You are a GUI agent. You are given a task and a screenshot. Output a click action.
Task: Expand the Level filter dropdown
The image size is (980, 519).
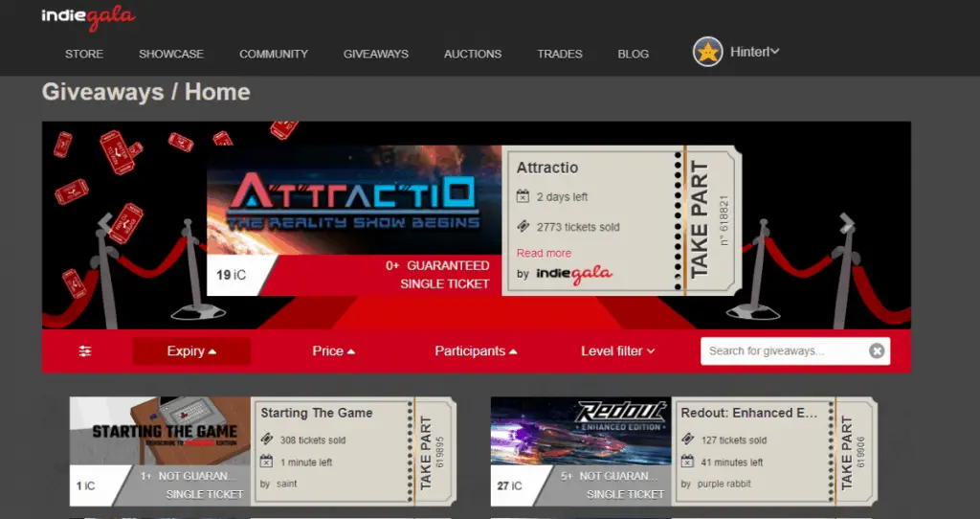click(617, 350)
